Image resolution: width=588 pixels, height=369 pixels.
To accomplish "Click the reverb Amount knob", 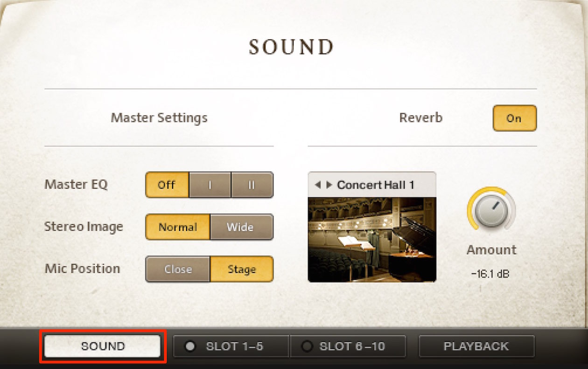I will click(x=491, y=211).
